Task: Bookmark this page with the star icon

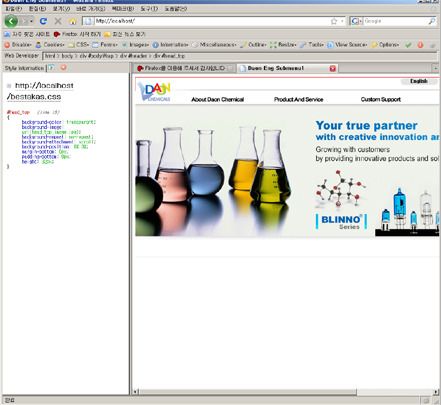Action: click(x=334, y=21)
